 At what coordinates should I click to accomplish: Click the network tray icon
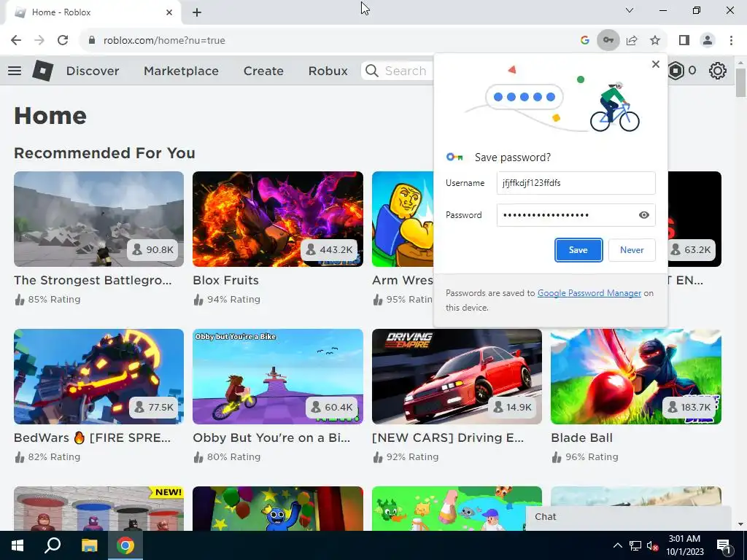coord(635,545)
